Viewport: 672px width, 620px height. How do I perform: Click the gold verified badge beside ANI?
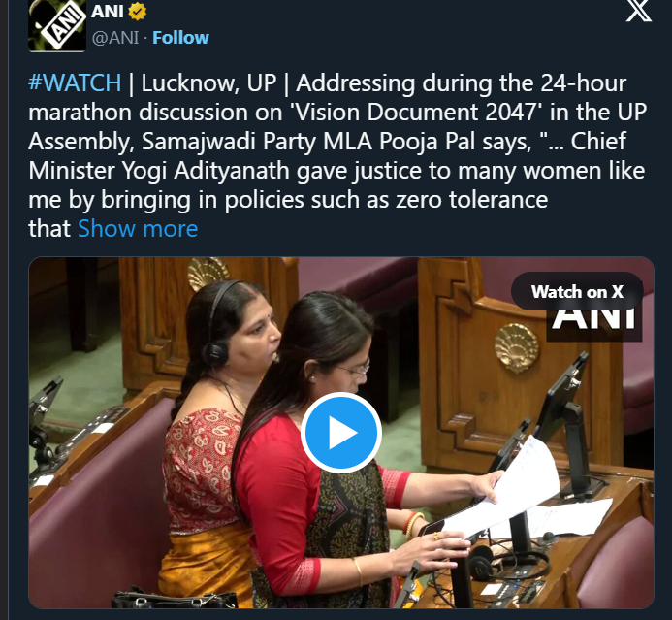(x=137, y=12)
